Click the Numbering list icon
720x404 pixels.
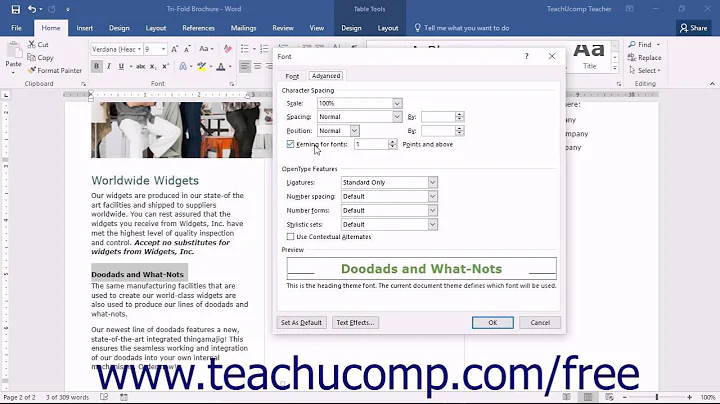click(264, 49)
